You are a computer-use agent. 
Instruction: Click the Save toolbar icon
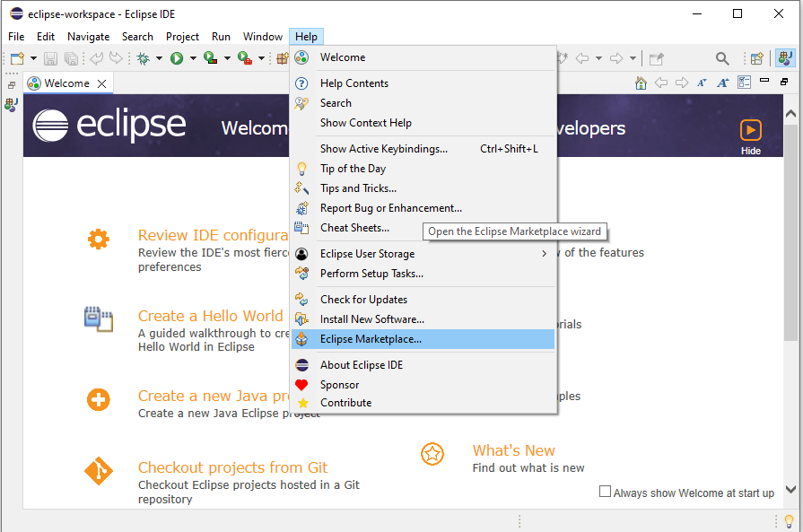[x=50, y=58]
